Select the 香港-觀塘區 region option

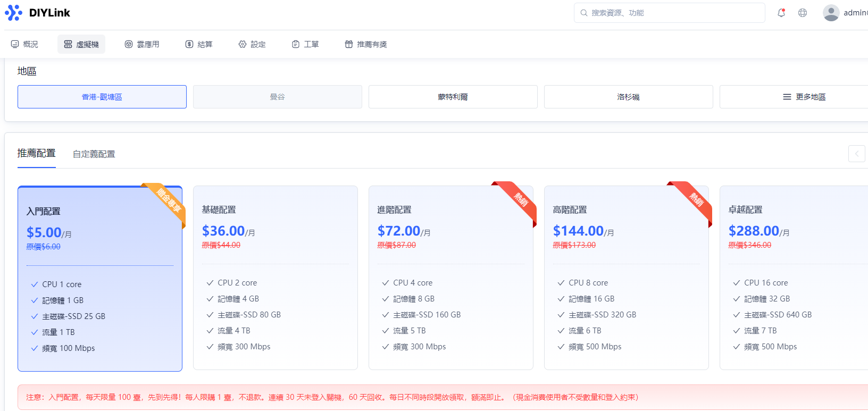(x=102, y=97)
